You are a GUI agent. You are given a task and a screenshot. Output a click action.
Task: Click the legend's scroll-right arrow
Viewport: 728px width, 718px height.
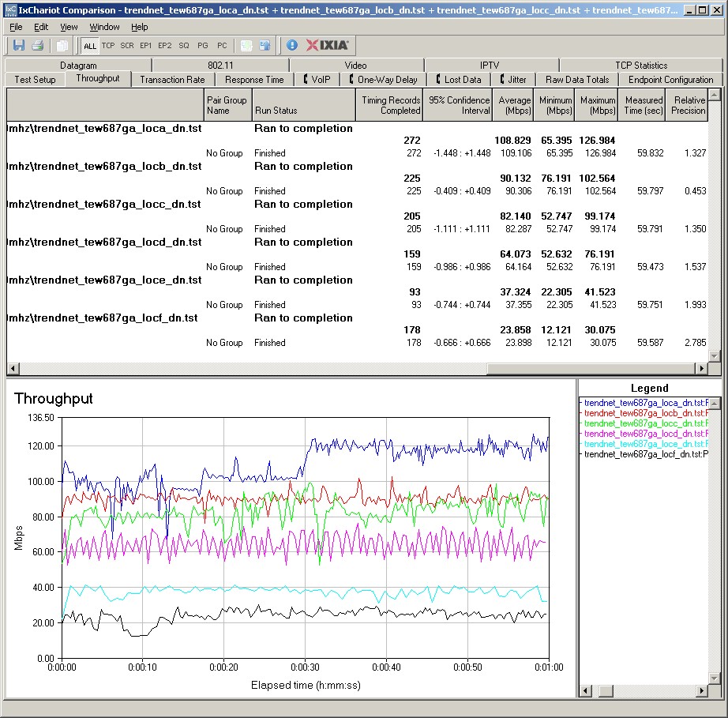point(701,691)
